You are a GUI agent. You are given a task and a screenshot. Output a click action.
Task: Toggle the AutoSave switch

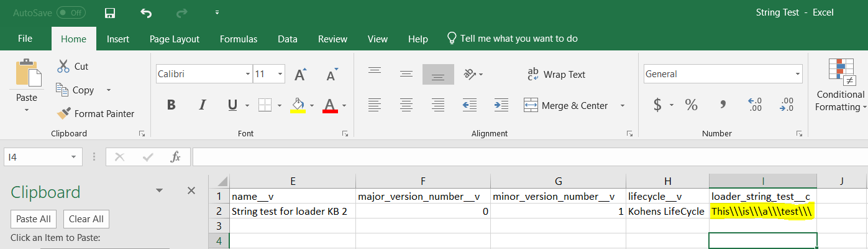point(71,12)
